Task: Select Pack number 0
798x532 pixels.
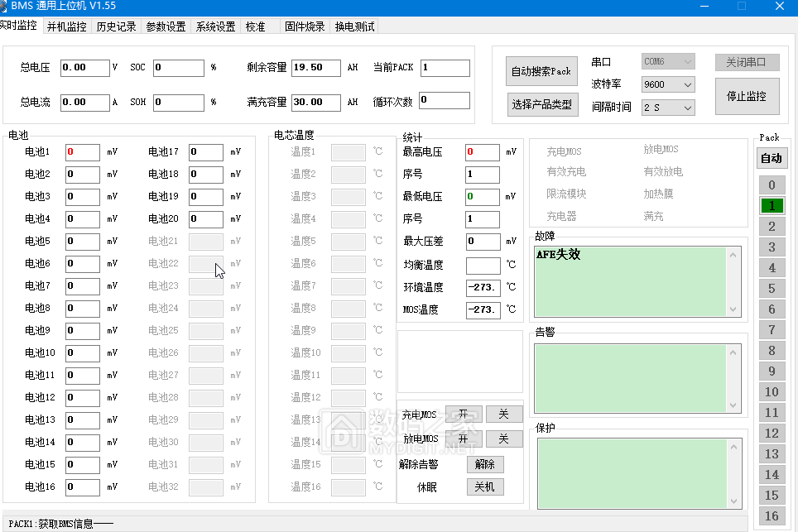Action: [x=772, y=185]
